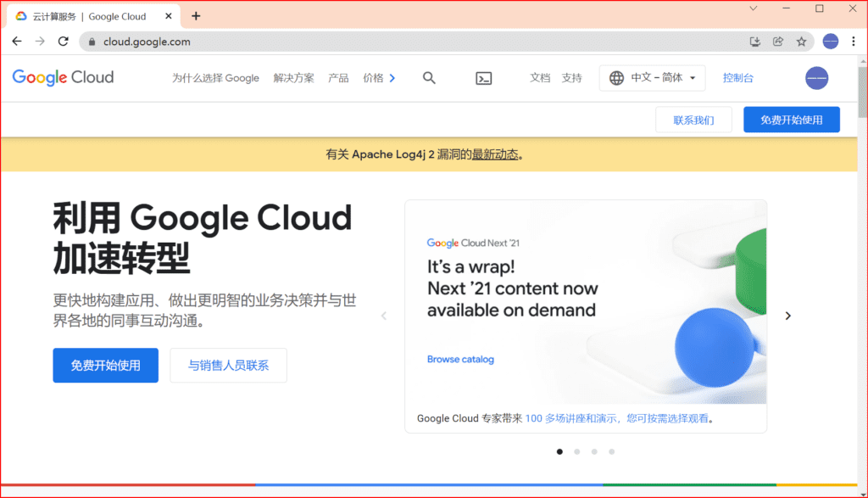Click the share icon in the address bar
Image resolution: width=868 pixels, height=498 pixels.
(x=778, y=41)
